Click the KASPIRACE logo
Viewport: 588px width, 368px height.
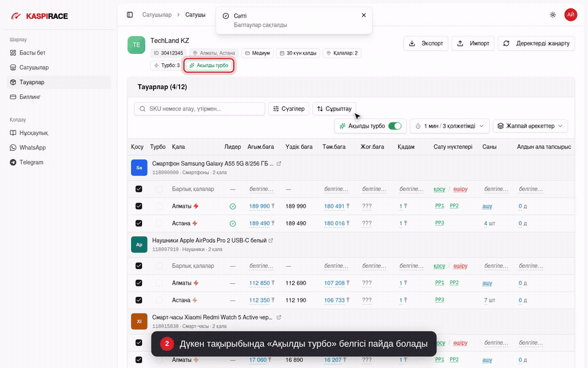39,16
